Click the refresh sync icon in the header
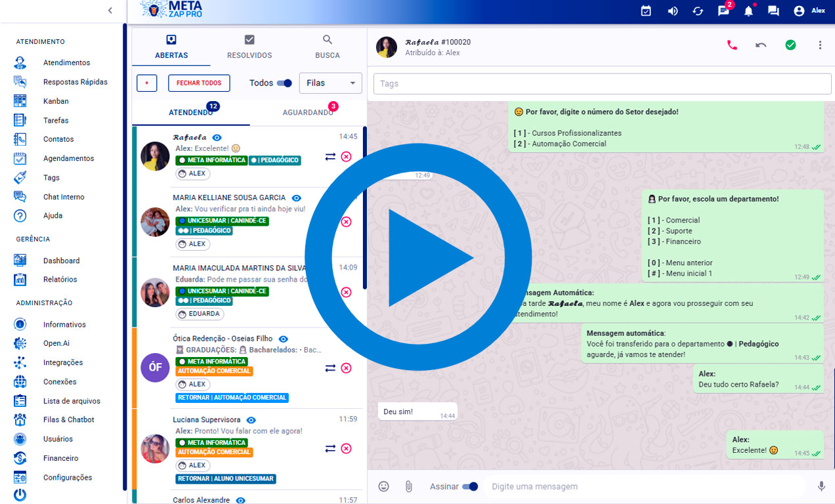Image resolution: width=835 pixels, height=504 pixels. [698, 10]
